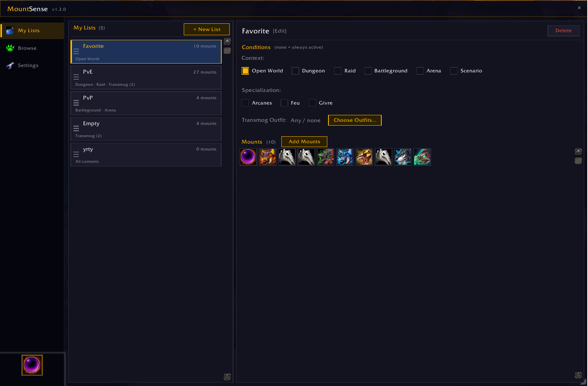This screenshot has width=588, height=386.
Task: Enable the Dungeon context checkbox
Action: coord(296,71)
